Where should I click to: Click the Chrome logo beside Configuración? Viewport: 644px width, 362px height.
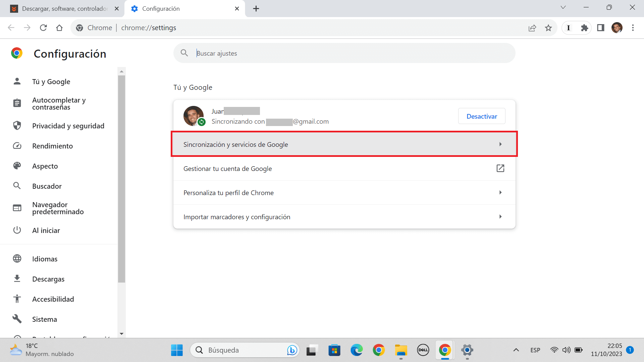click(17, 53)
